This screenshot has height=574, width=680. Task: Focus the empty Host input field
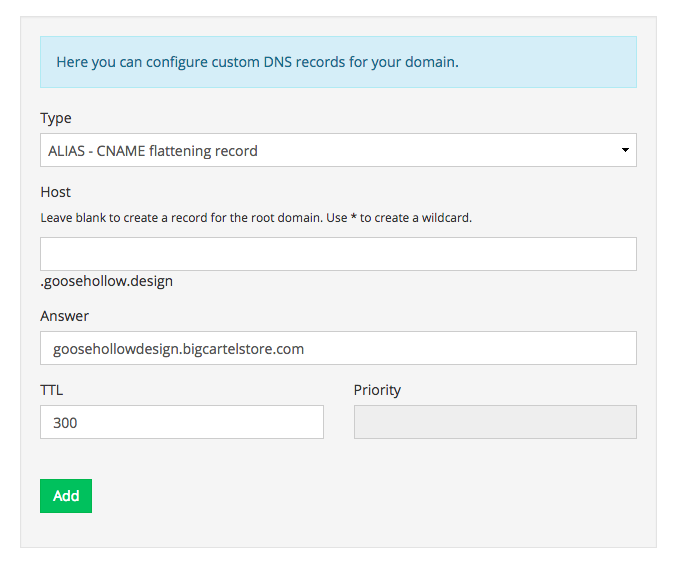pyautogui.click(x=338, y=254)
